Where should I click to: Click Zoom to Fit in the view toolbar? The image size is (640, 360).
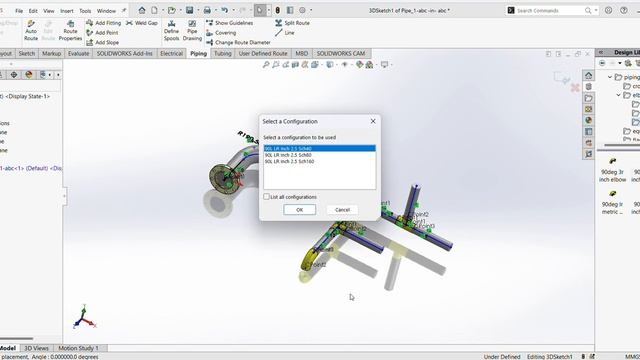pyautogui.click(x=266, y=64)
